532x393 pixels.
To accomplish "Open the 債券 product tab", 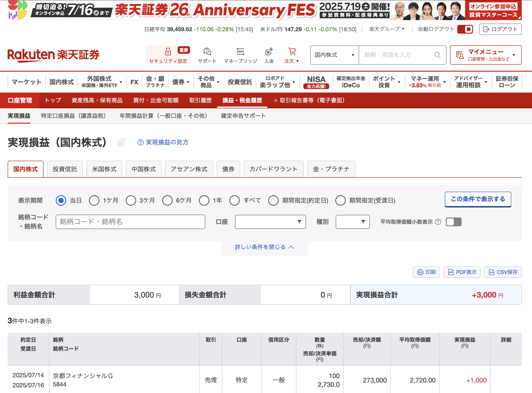I will click(x=228, y=169).
